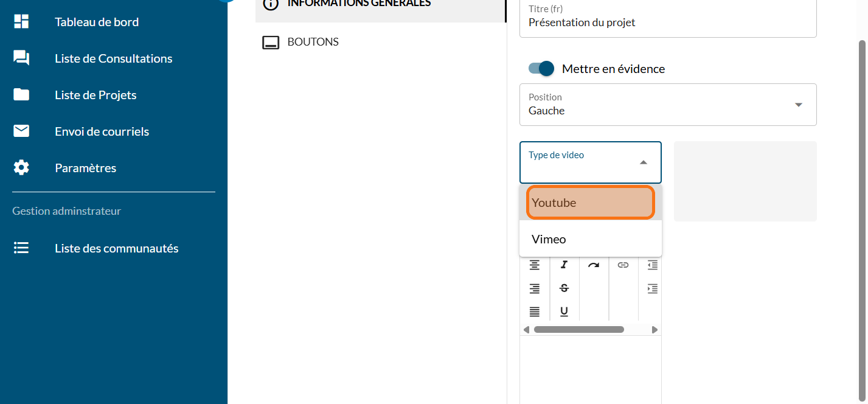Select Youtube from the video type list
The height and width of the screenshot is (404, 868).
tap(590, 203)
